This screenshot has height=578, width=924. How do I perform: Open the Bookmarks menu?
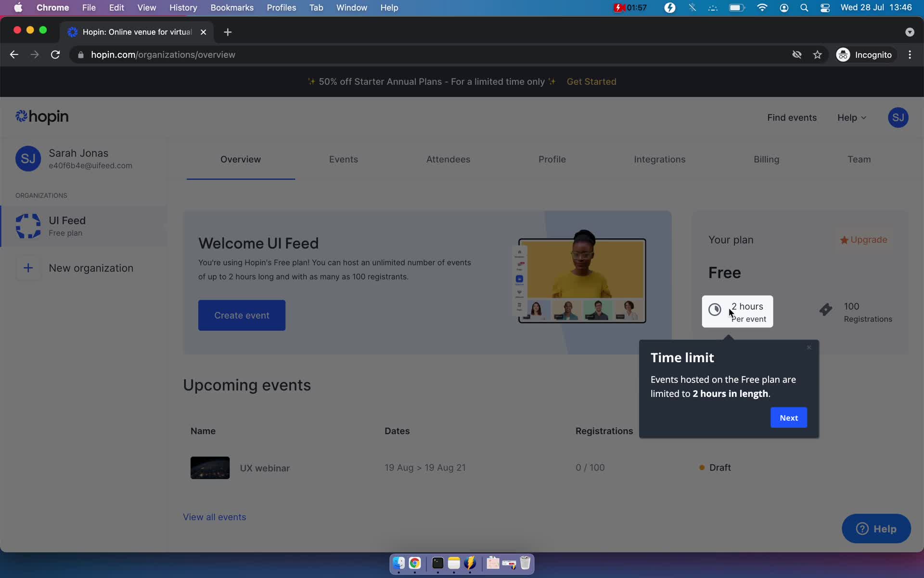click(x=232, y=8)
